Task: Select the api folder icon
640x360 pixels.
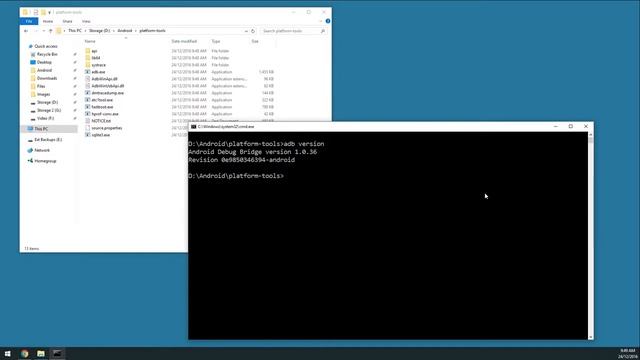Action: [x=87, y=51]
